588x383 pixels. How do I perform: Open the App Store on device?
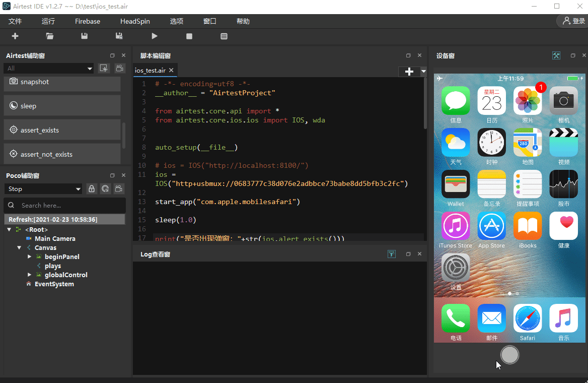(x=492, y=226)
